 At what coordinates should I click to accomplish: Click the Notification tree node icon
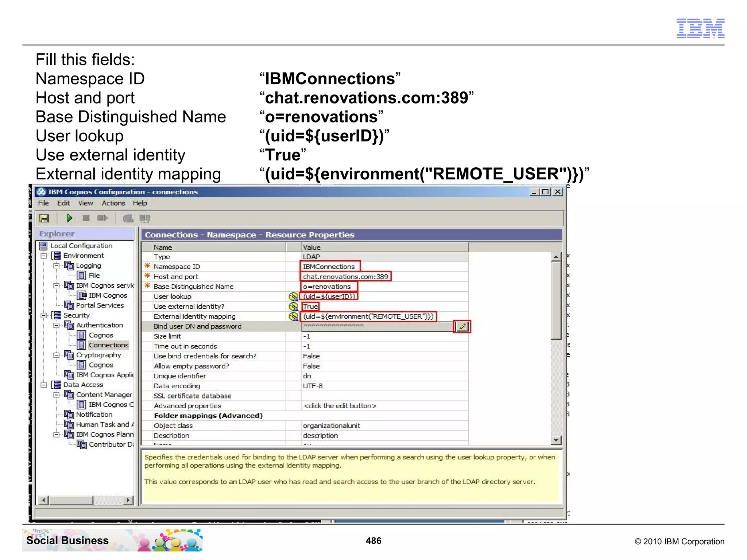point(69,415)
